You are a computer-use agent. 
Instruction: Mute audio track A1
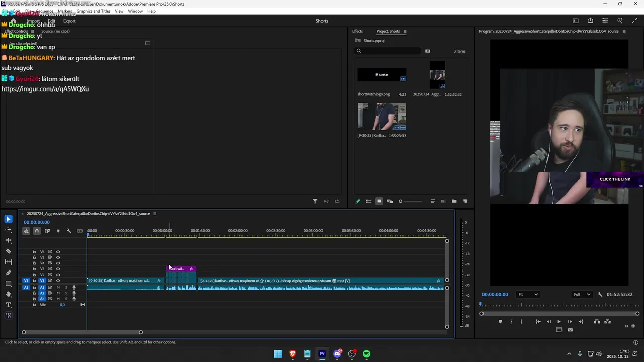click(x=58, y=287)
